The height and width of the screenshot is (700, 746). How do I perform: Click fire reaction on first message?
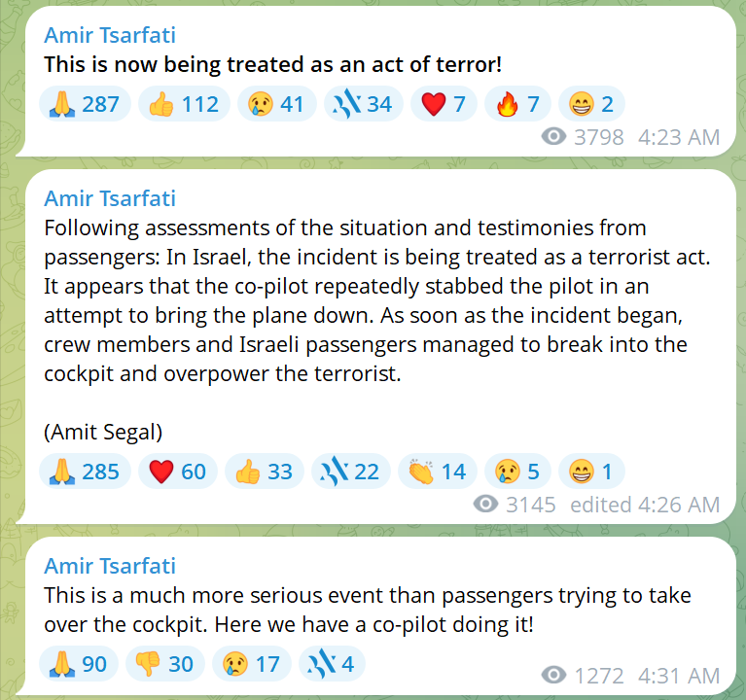[517, 104]
